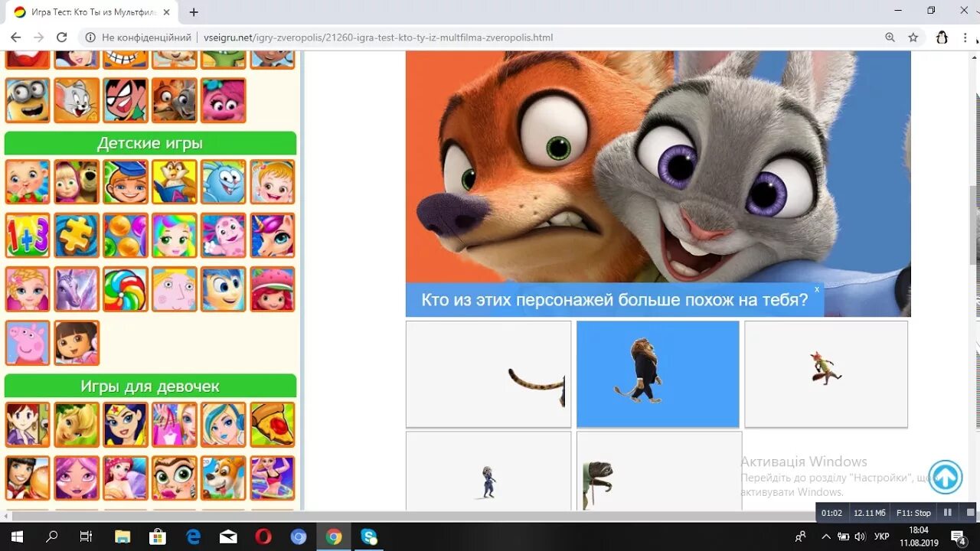Screen dimensions: 980x551
Task: Choose the sloth Flash answer card
Action: pos(659,471)
